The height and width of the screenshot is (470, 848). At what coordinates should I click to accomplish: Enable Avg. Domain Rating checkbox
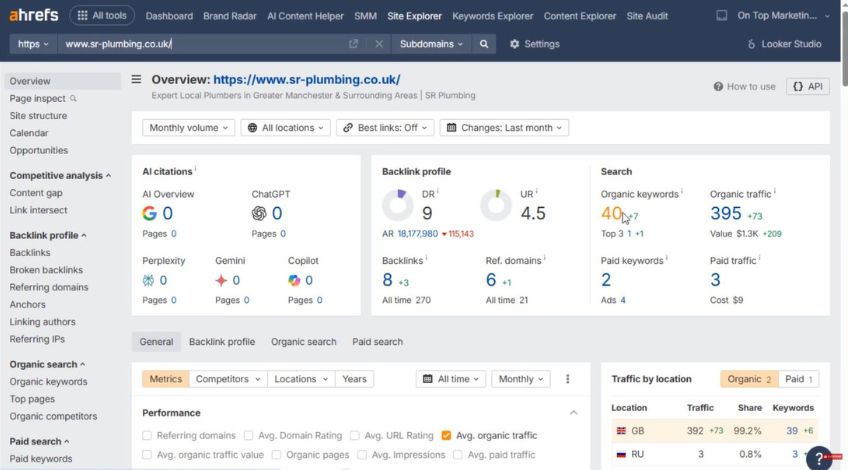[248, 435]
